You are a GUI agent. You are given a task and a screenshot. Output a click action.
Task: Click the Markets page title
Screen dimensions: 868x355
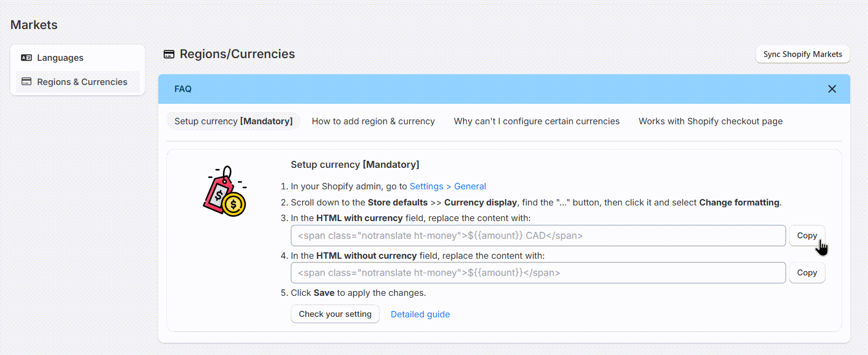[34, 25]
